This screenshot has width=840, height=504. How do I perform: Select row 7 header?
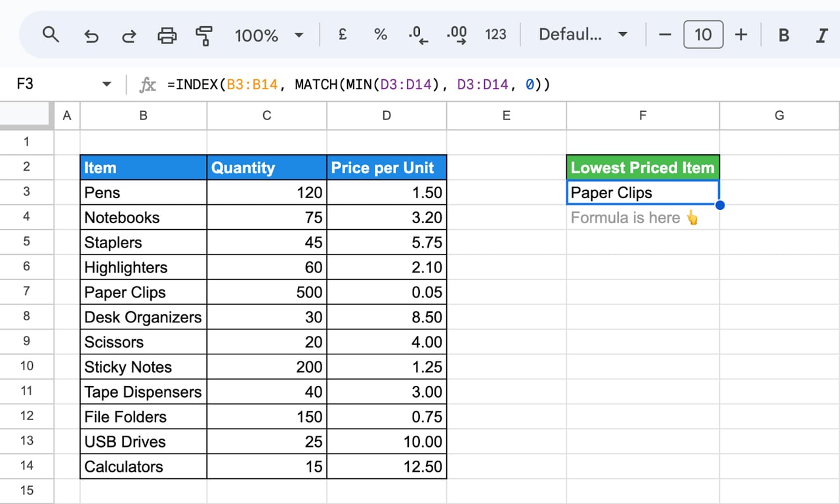(x=26, y=291)
